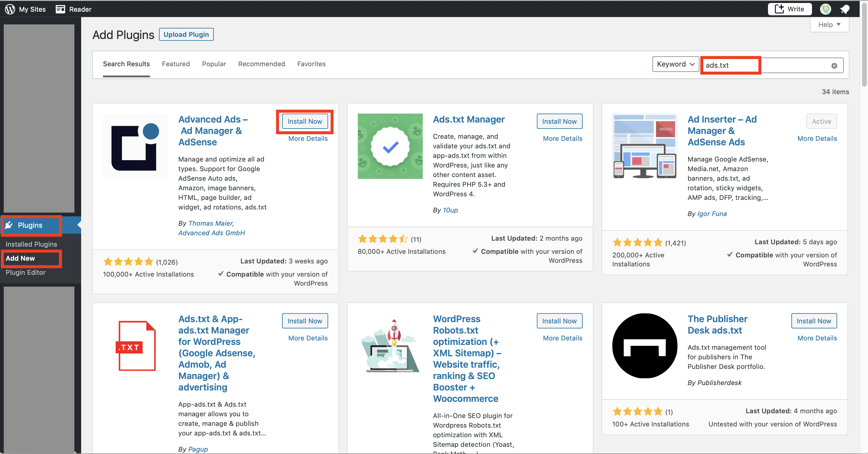
Task: Click the Ad Inserter plugin thumbnail
Action: 645,146
